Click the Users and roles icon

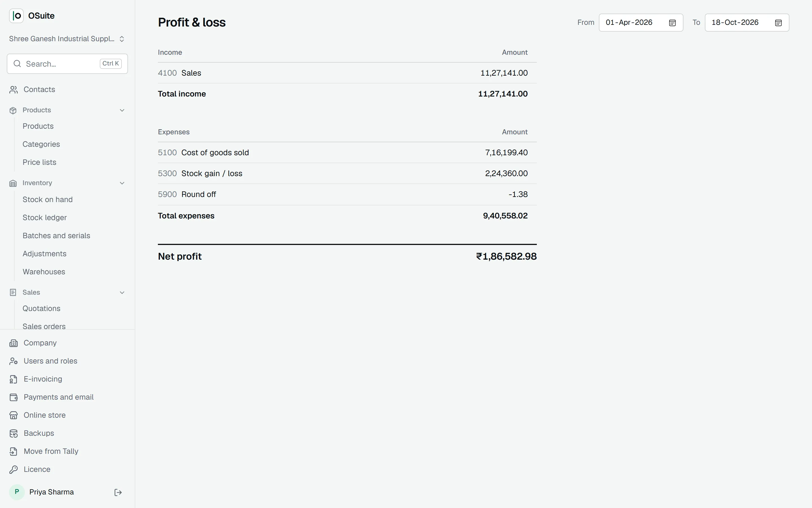coord(14,361)
